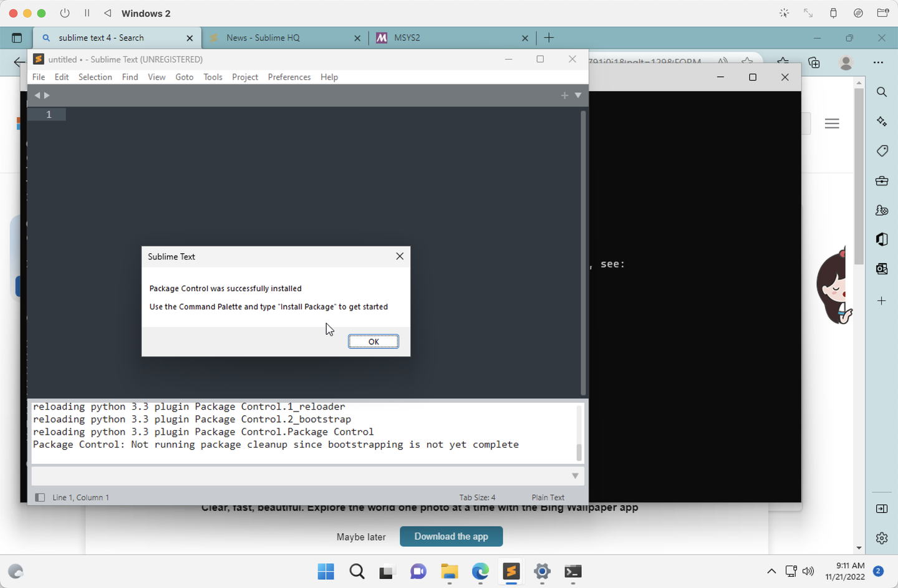
Task: Open the games icon in the Edge sidebar
Action: pos(881,210)
